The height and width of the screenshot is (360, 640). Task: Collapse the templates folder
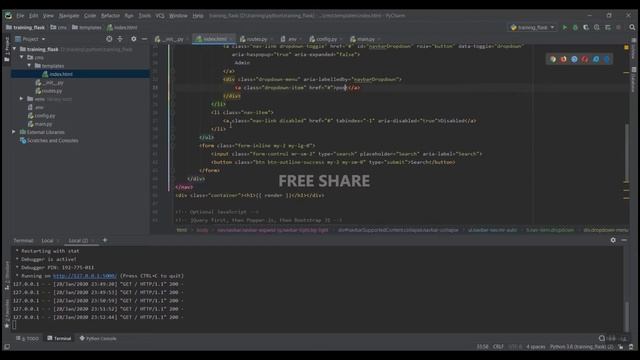[29, 66]
